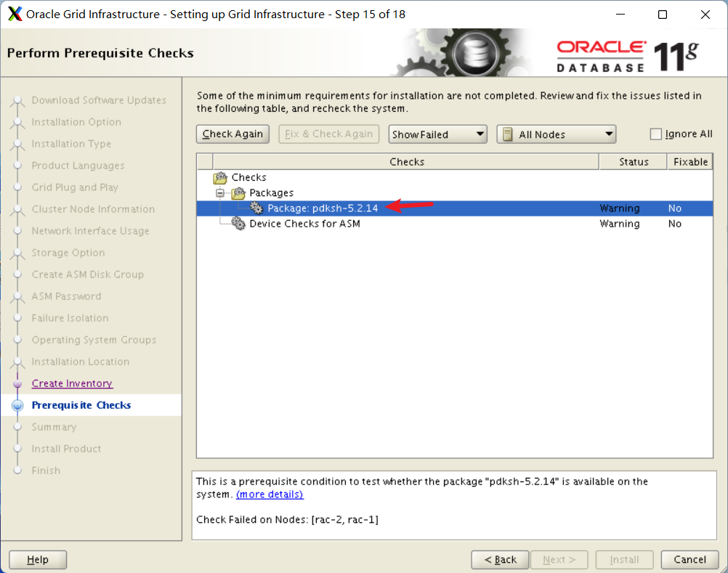Click the gear icon beside Package: pdksh-5.2.14

[256, 208]
